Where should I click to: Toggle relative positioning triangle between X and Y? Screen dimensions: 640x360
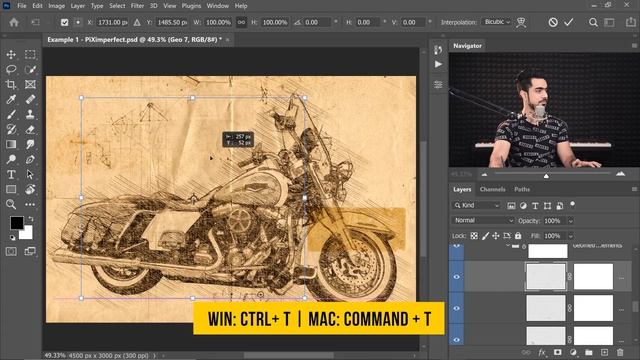click(x=137, y=22)
